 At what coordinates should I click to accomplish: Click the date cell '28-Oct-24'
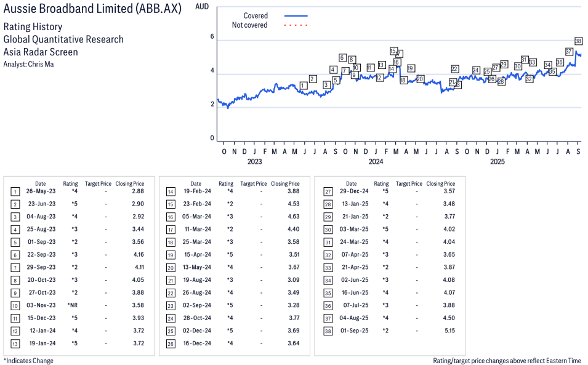(x=197, y=318)
